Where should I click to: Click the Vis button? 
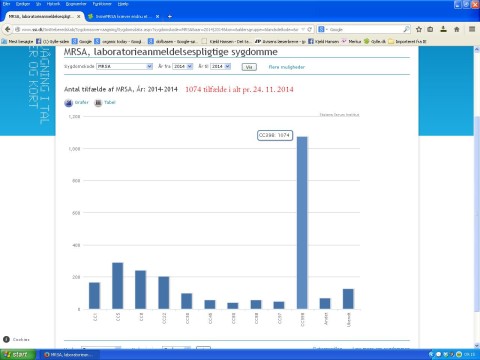(249, 67)
